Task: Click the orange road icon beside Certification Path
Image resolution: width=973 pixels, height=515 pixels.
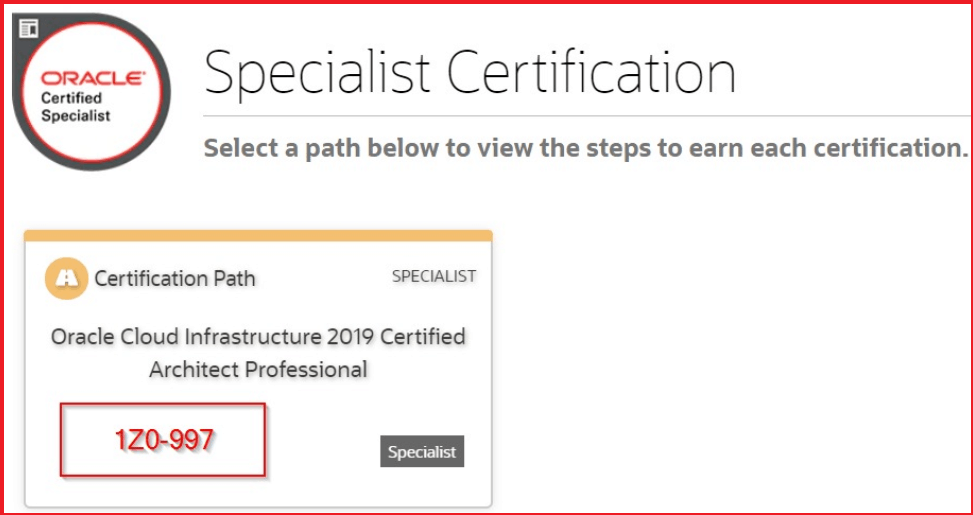Action: tap(67, 279)
